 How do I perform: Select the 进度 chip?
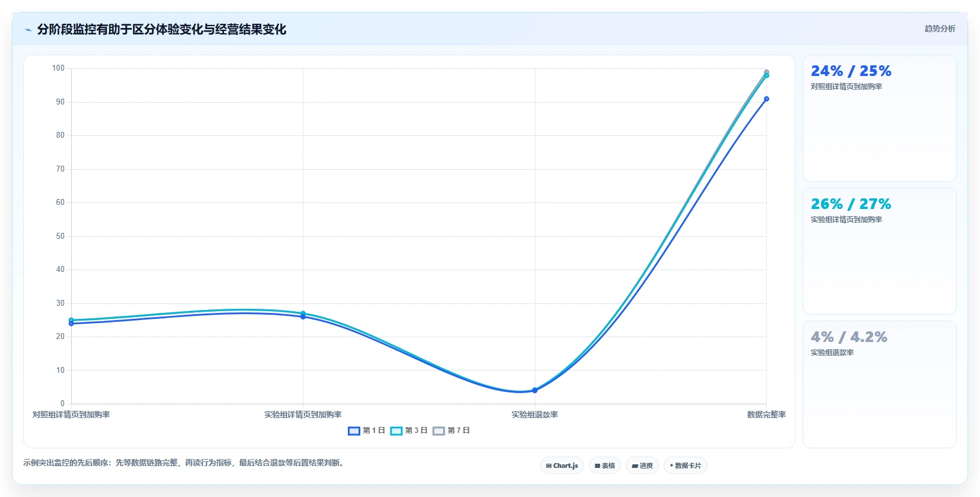click(642, 466)
